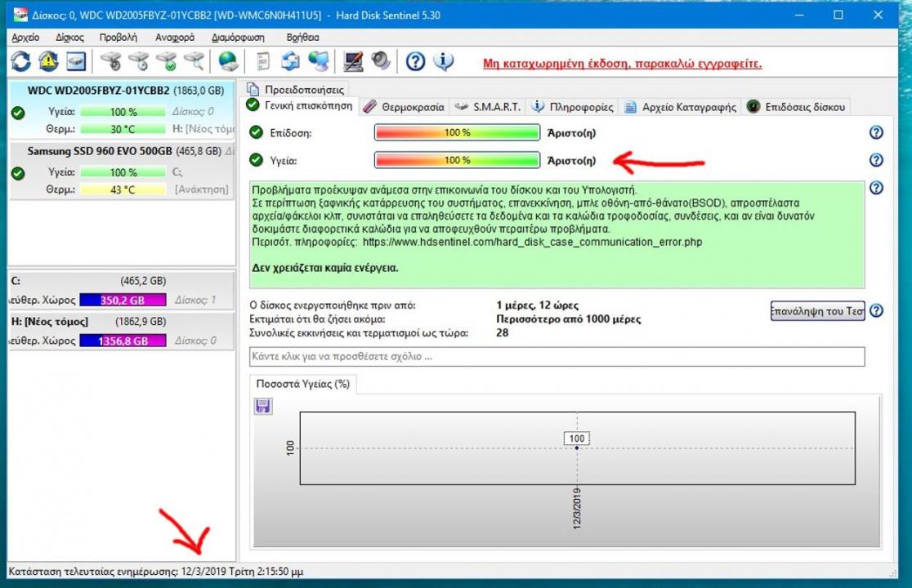Viewport: 912px width, 588px height.
Task: Click the globe and monitor network icon
Action: [x=318, y=61]
